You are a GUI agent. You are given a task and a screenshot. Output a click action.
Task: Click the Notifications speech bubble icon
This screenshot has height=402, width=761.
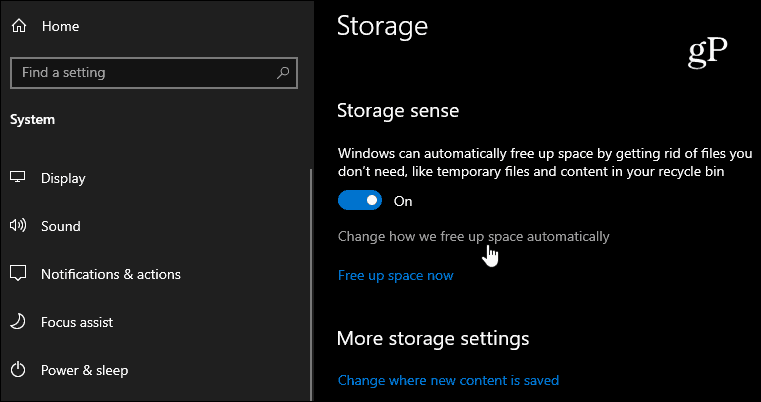pyautogui.click(x=18, y=274)
